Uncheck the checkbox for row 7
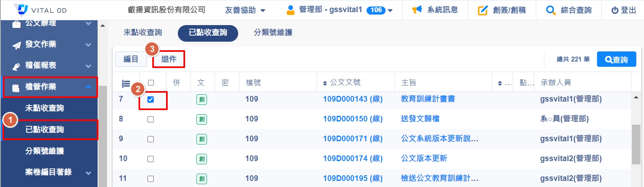The image size is (644, 187). tap(151, 100)
